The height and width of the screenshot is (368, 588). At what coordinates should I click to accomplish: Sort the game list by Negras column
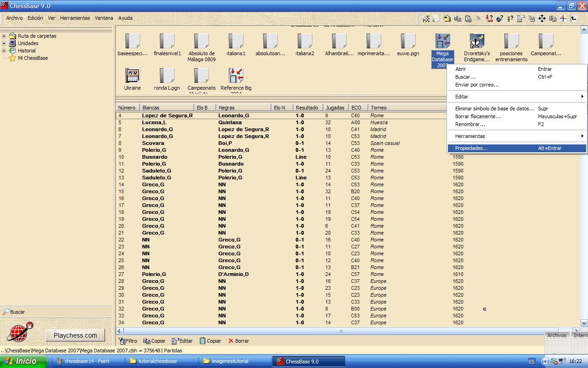244,108
